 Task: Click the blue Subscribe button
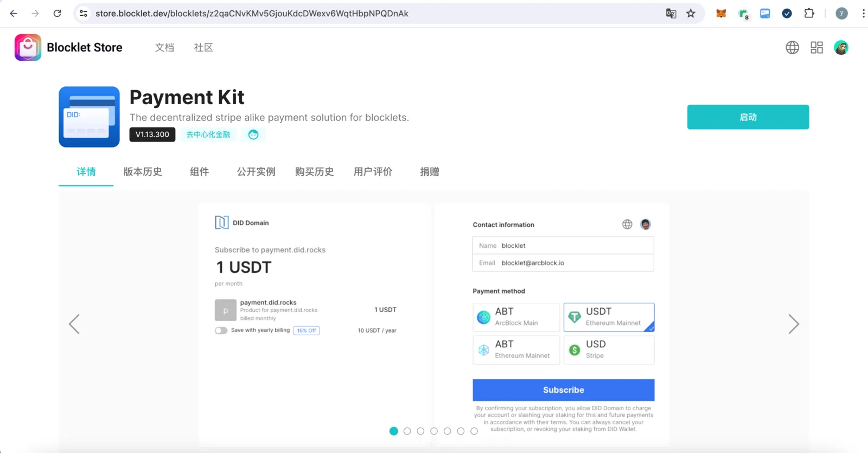[563, 390]
